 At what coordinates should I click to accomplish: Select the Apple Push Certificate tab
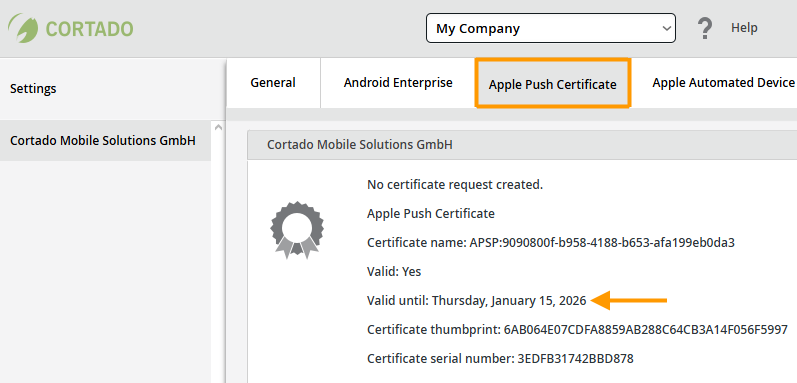coord(553,84)
